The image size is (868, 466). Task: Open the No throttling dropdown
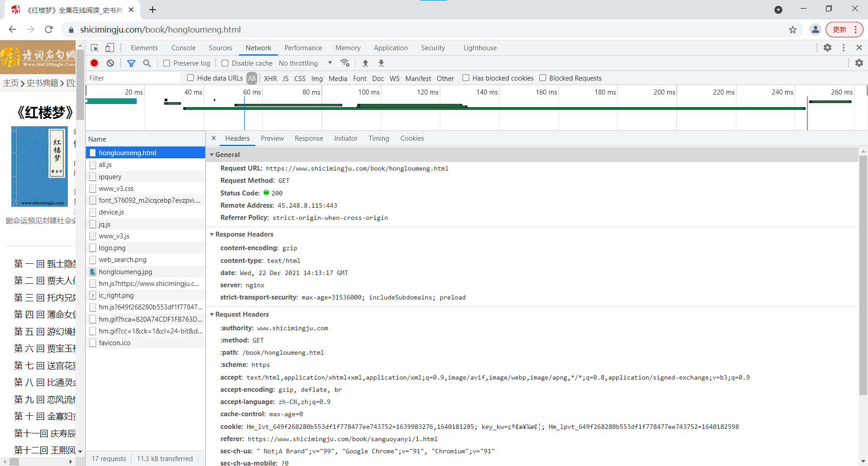(306, 63)
